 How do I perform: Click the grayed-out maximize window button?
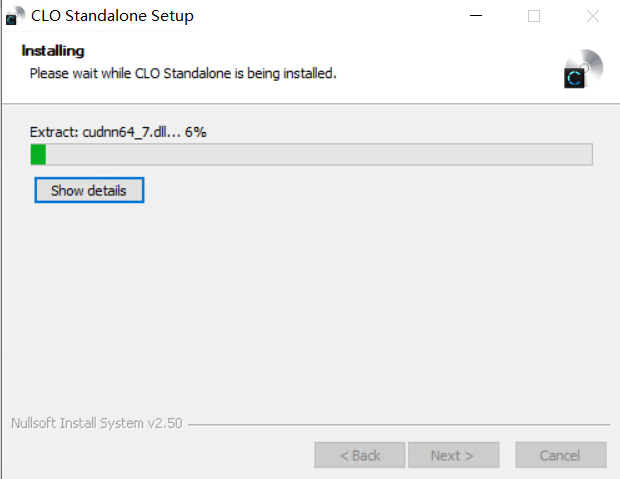tap(534, 16)
